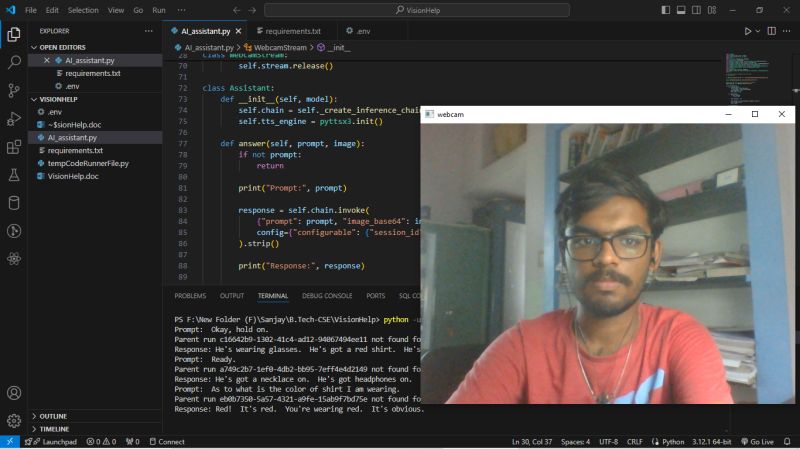Open remote window button in status bar
This screenshot has width=800, height=449.
pyautogui.click(x=10, y=442)
